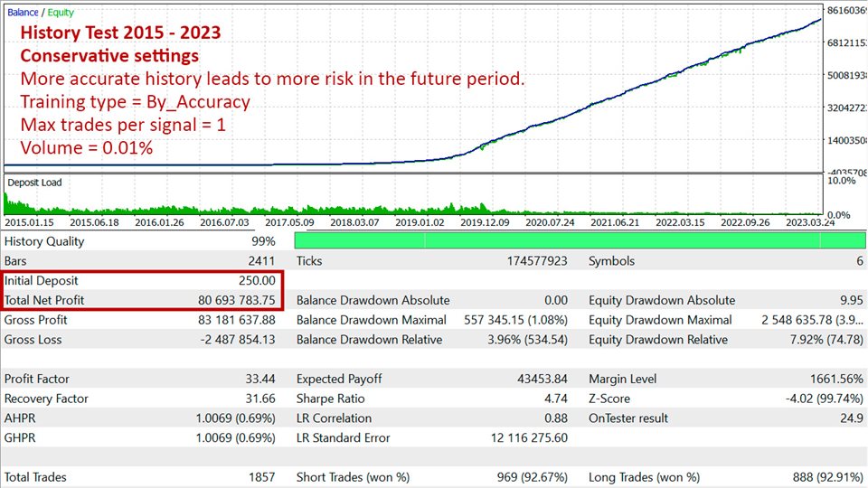Select Balance Drawdown Maximal value 557 345.15
The image size is (868, 488).
(495, 320)
